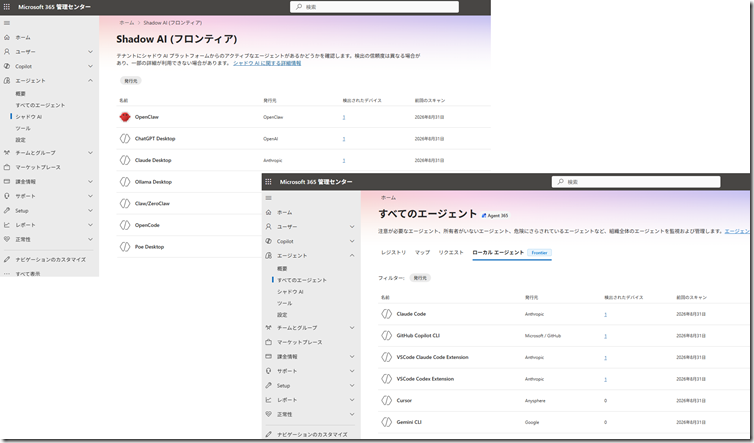Expand ユーザー chevron in すべてのエージェント window
The height and width of the screenshot is (443, 754).
tap(352, 227)
